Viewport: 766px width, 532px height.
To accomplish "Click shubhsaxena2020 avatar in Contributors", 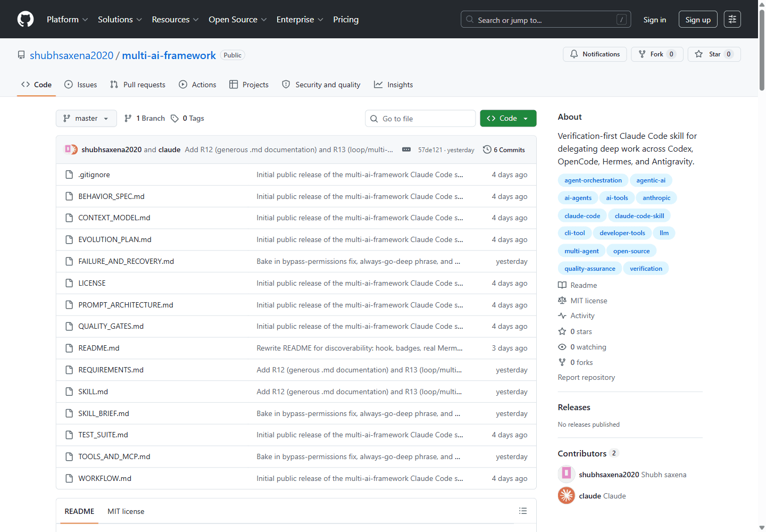I will click(566, 473).
